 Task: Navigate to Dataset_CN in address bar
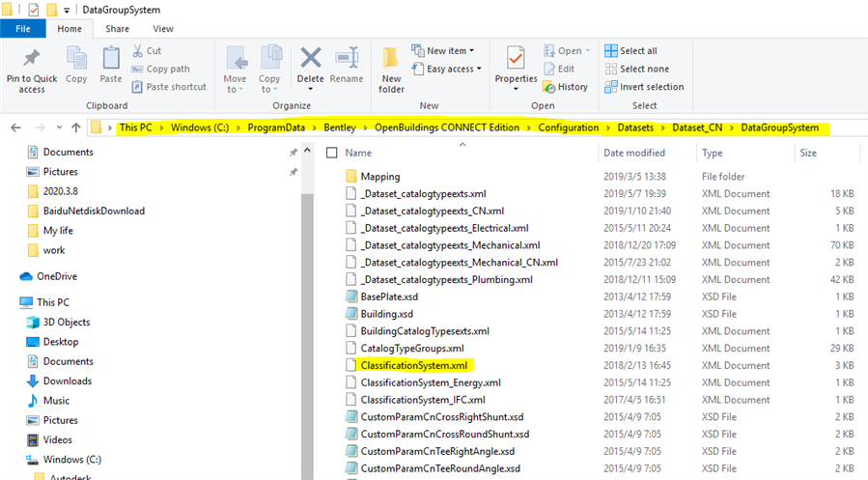pos(697,127)
